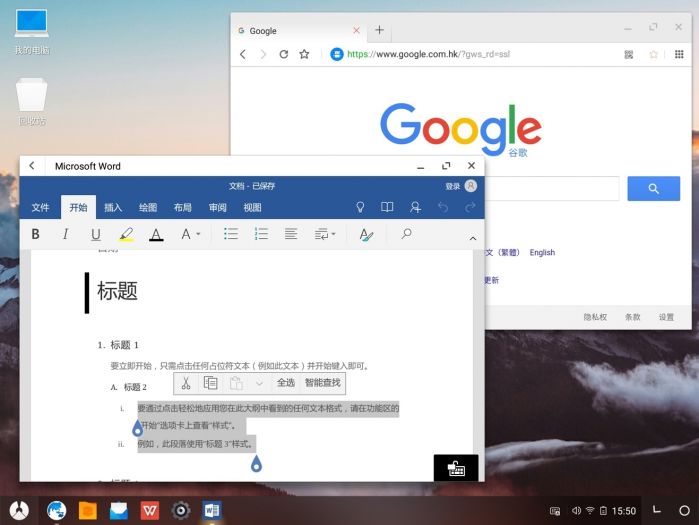This screenshot has width=699, height=525.
Task: Switch to the 绘图 tab
Action: pyautogui.click(x=148, y=207)
